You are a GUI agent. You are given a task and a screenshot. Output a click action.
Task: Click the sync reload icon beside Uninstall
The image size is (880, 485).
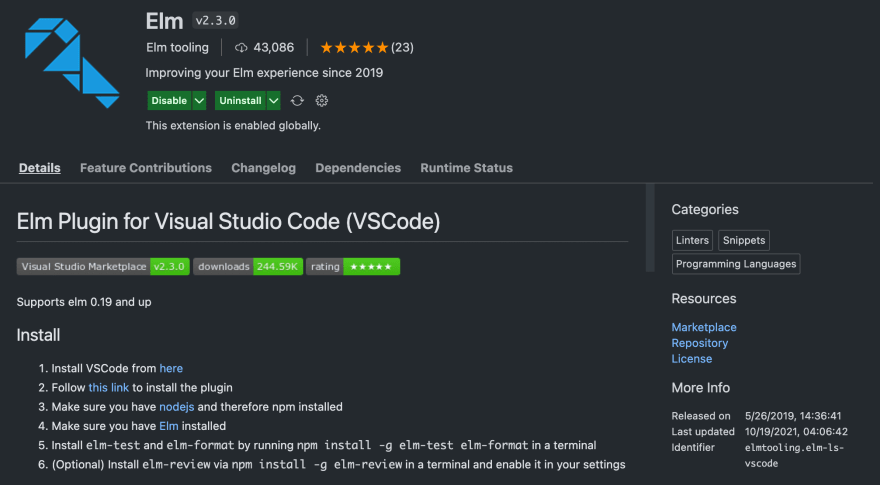[297, 100]
